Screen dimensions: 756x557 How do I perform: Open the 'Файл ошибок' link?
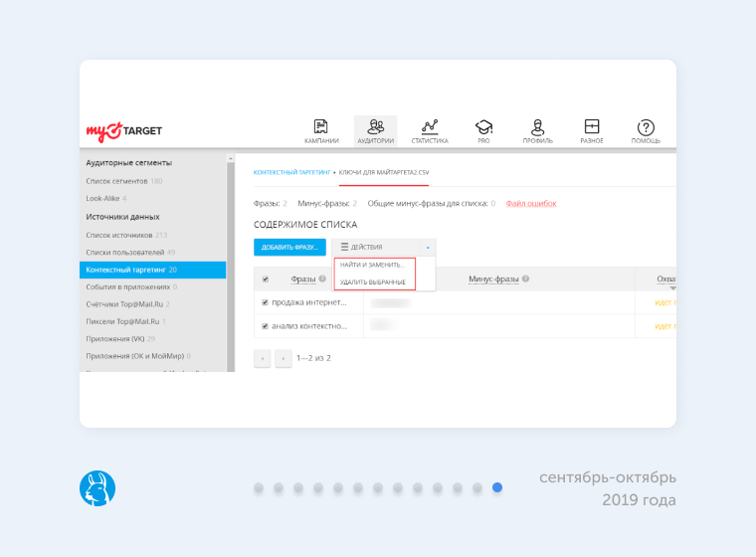click(531, 204)
